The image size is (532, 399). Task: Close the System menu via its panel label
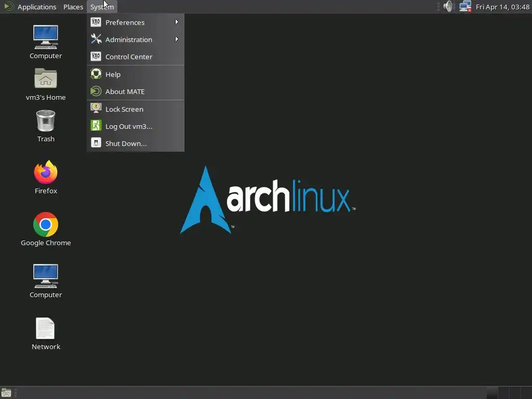coord(102,7)
